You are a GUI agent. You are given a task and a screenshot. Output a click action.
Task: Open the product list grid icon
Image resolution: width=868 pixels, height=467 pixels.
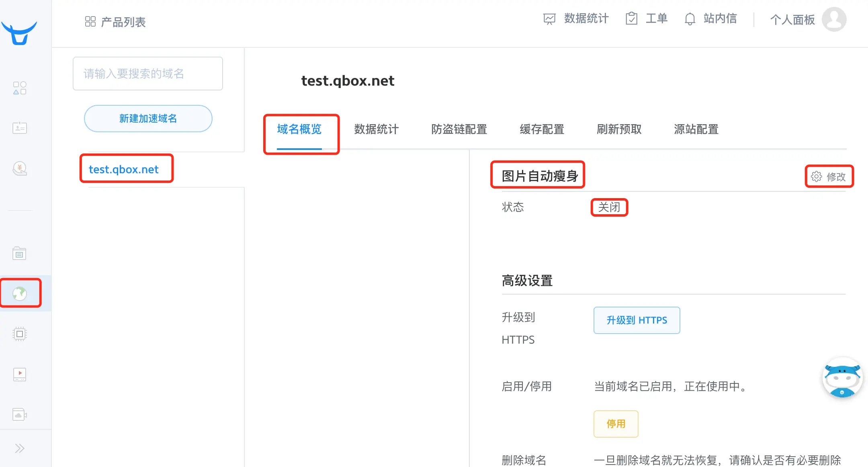pyautogui.click(x=90, y=22)
